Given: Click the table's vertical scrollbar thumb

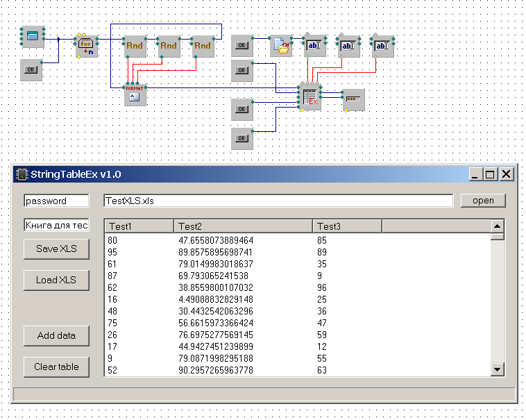Looking at the screenshot, I should (x=497, y=237).
